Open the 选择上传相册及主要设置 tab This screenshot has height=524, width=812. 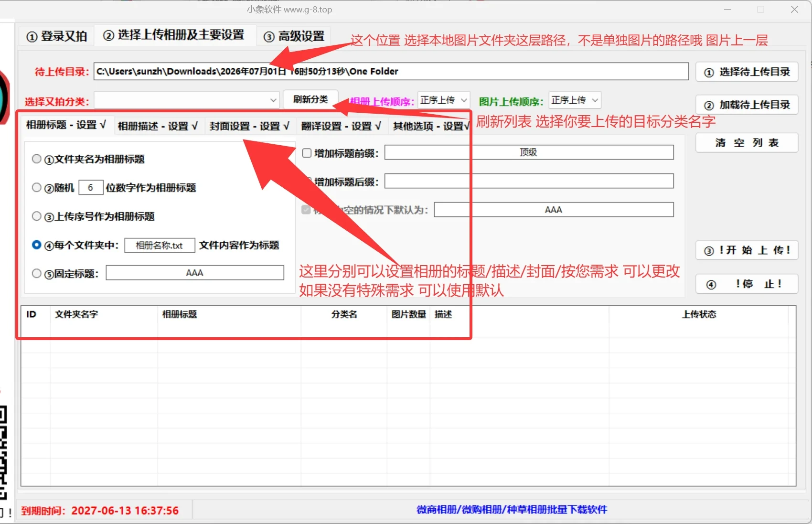pyautogui.click(x=174, y=35)
